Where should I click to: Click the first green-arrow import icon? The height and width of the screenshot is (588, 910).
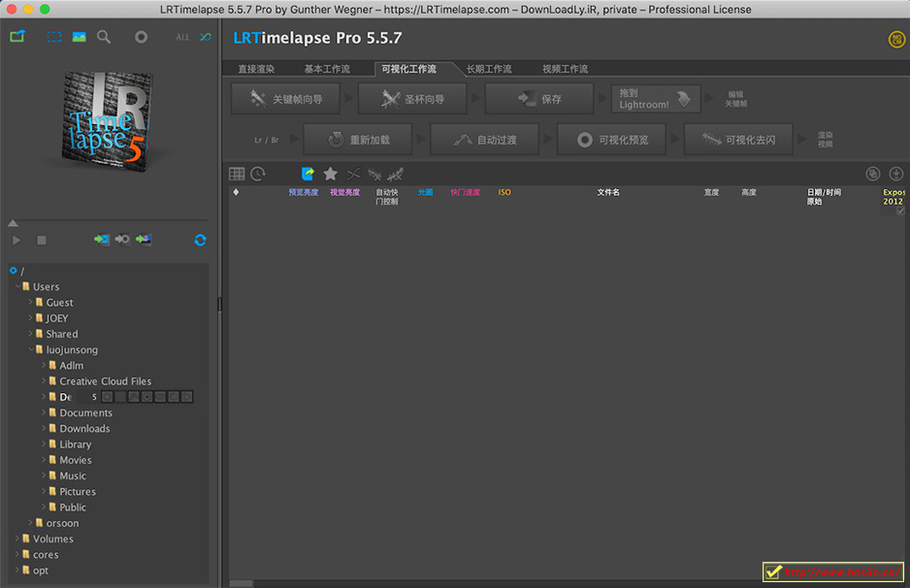102,239
